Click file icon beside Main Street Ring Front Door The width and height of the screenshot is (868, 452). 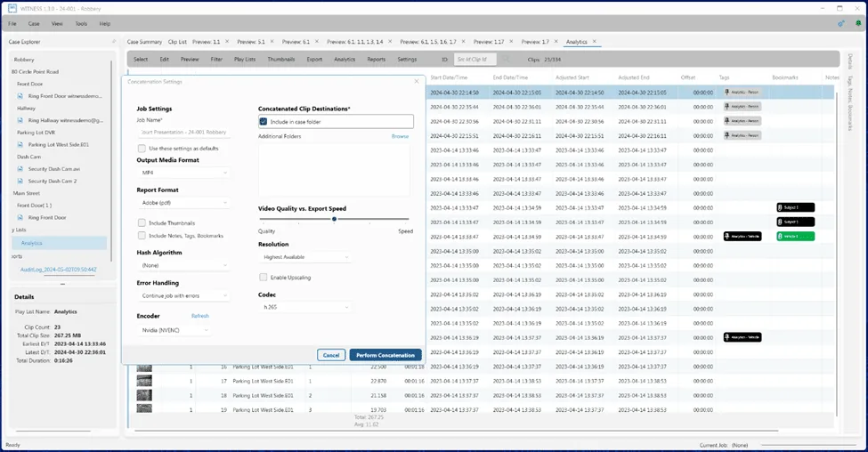(21, 218)
